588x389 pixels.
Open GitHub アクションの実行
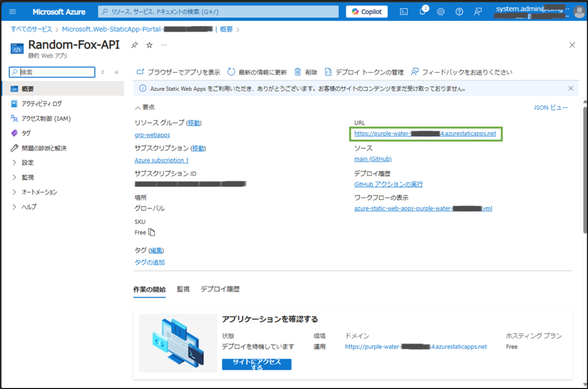click(389, 184)
